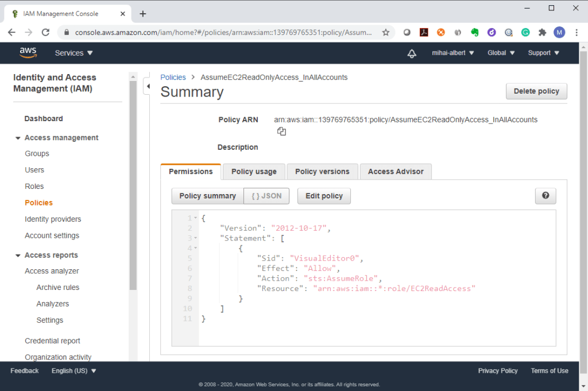Bookmark this page with star icon
Image resolution: width=588 pixels, height=391 pixels.
[x=386, y=33]
